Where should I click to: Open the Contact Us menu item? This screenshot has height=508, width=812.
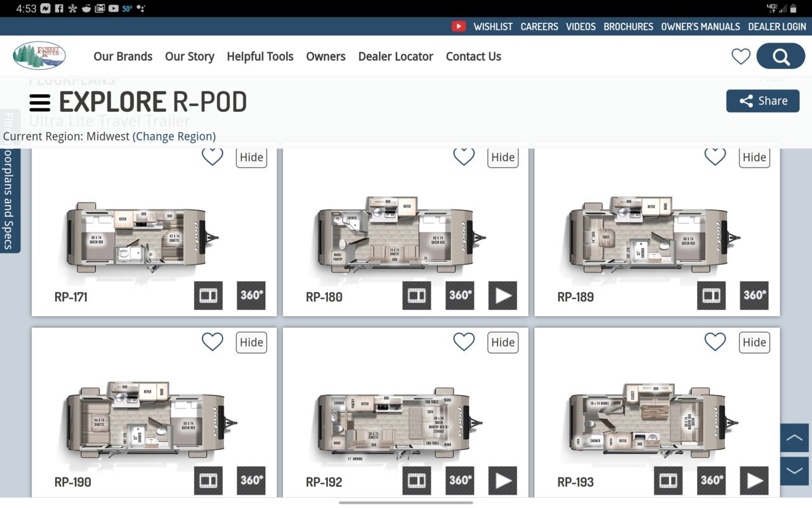point(473,57)
